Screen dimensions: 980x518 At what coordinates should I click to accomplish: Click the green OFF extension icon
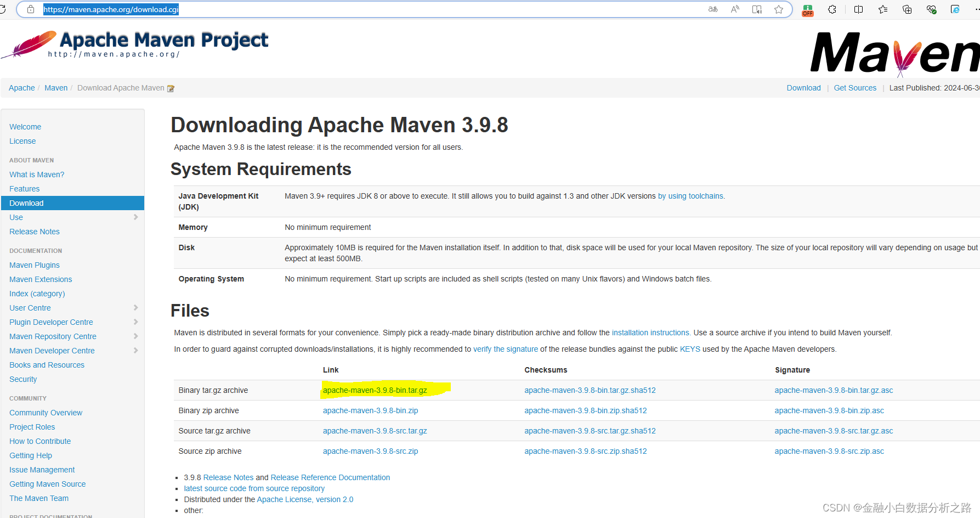click(808, 10)
